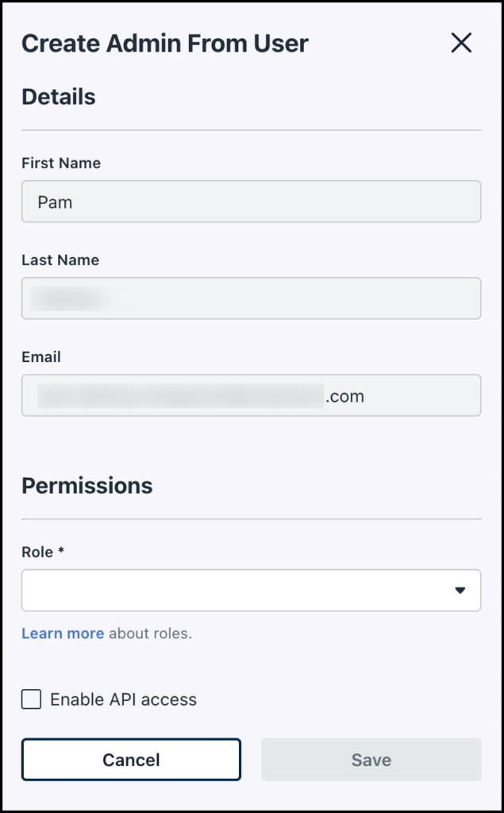The width and height of the screenshot is (504, 813).
Task: Open the roles documentation link
Action: click(x=63, y=633)
